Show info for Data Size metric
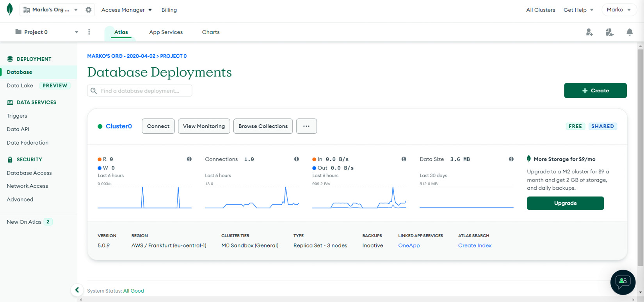The image size is (644, 302). pyautogui.click(x=511, y=159)
